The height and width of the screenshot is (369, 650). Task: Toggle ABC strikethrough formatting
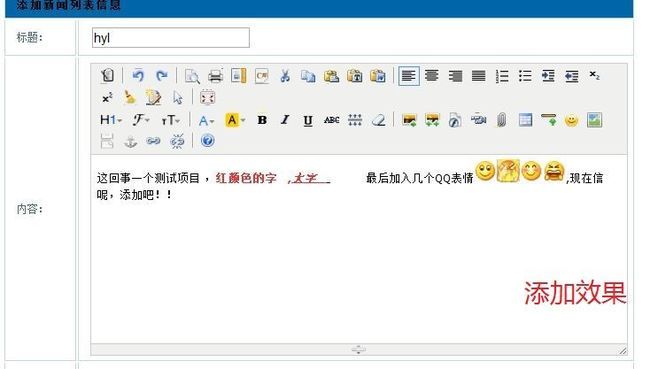point(332,120)
